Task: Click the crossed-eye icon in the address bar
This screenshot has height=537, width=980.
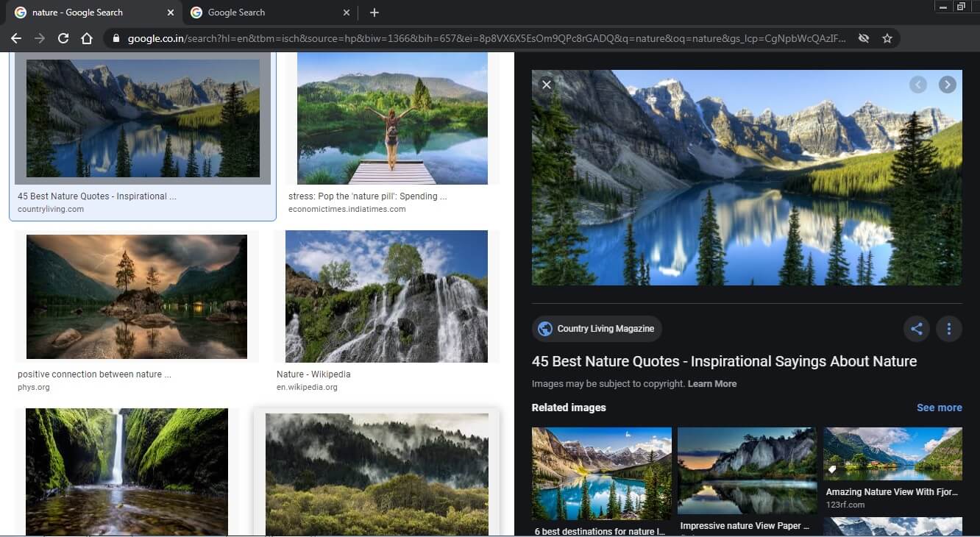Action: [x=863, y=38]
